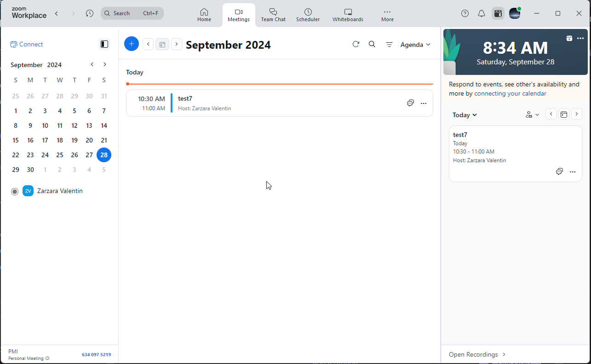
Task: Open the history clock icon
Action: [90, 13]
